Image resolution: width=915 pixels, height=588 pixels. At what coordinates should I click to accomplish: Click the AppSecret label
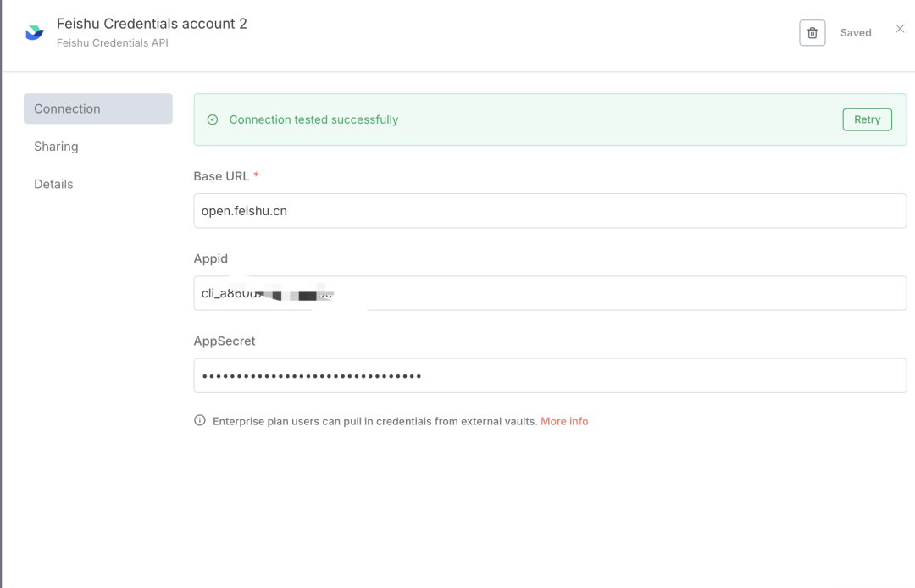[x=225, y=341]
